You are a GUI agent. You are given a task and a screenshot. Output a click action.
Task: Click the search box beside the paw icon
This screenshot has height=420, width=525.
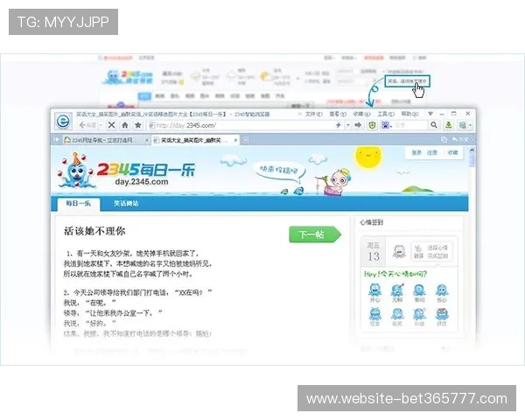(x=410, y=125)
